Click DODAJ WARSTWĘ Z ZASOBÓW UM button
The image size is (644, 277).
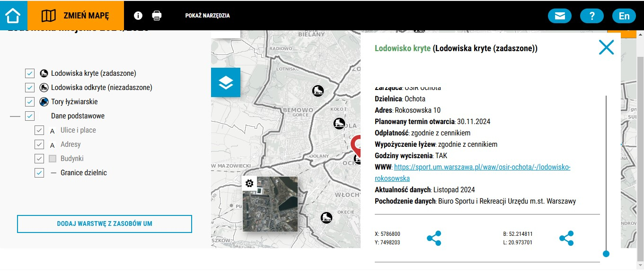[105, 224]
